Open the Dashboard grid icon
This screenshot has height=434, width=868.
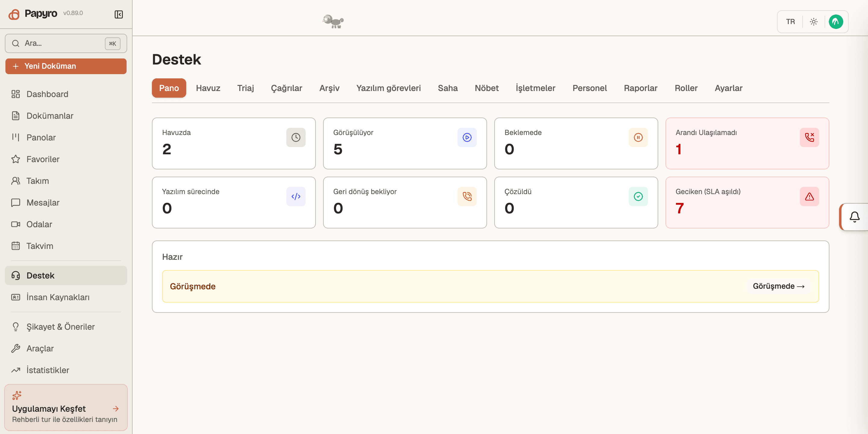pyautogui.click(x=15, y=94)
